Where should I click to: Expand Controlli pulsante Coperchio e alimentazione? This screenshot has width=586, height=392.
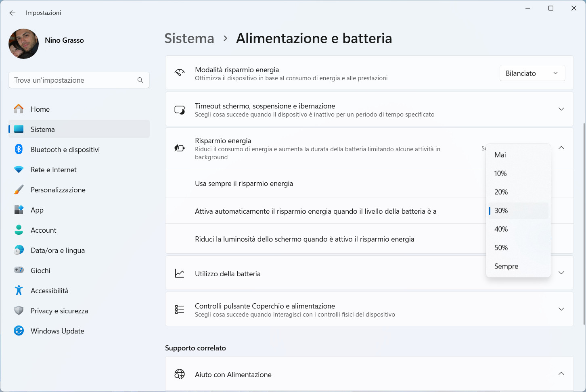point(561,309)
